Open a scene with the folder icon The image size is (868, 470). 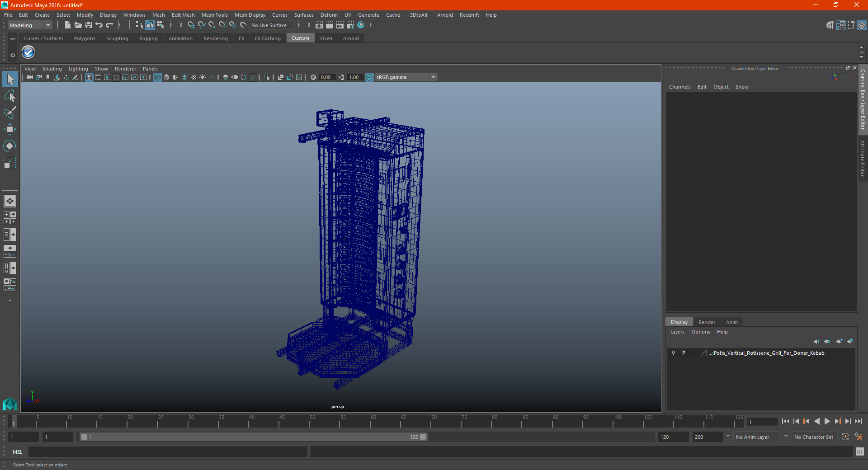[x=78, y=25]
